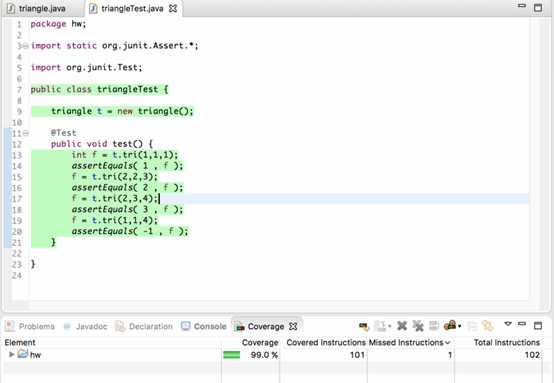
Task: Click the Console tab monitor icon
Action: (185, 326)
